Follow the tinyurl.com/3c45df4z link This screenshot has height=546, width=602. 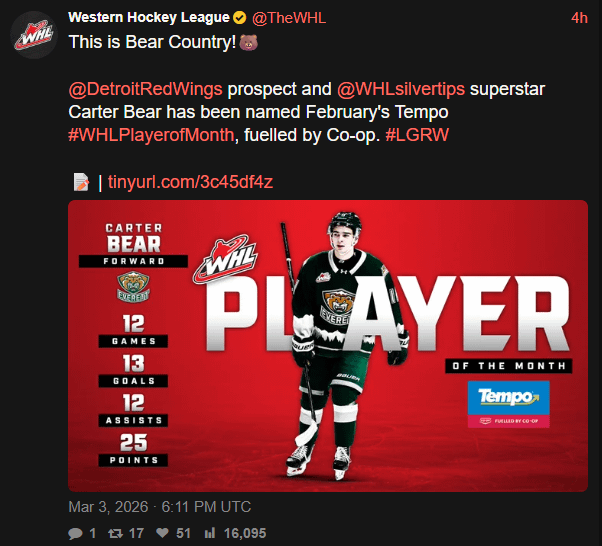pos(190,182)
